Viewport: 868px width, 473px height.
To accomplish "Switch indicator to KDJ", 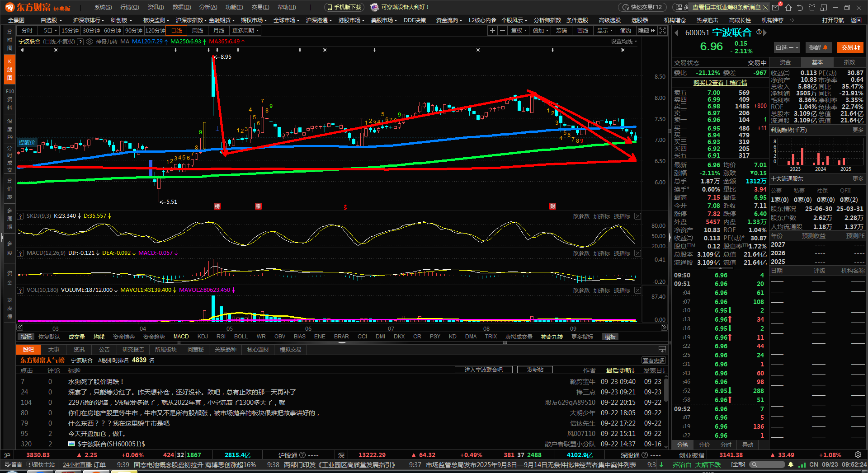I will pyautogui.click(x=203, y=337).
